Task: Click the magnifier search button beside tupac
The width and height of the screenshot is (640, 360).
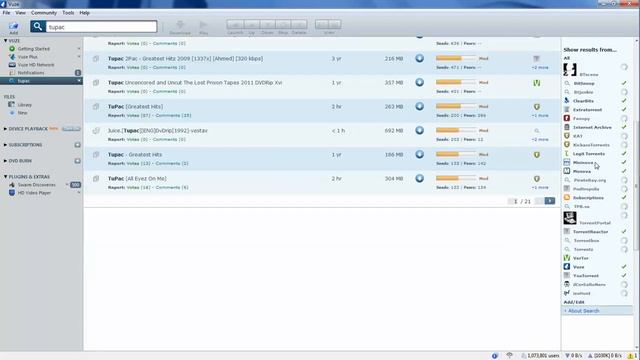Action: click(x=38, y=27)
